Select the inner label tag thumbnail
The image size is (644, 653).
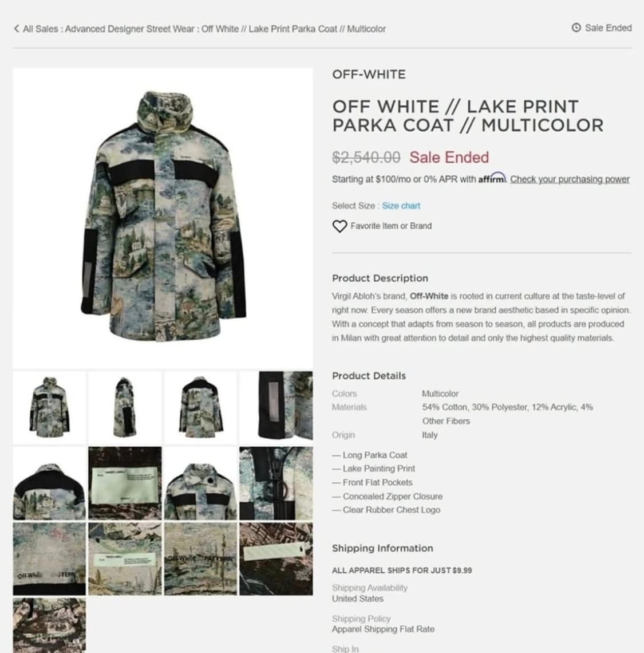point(125,483)
